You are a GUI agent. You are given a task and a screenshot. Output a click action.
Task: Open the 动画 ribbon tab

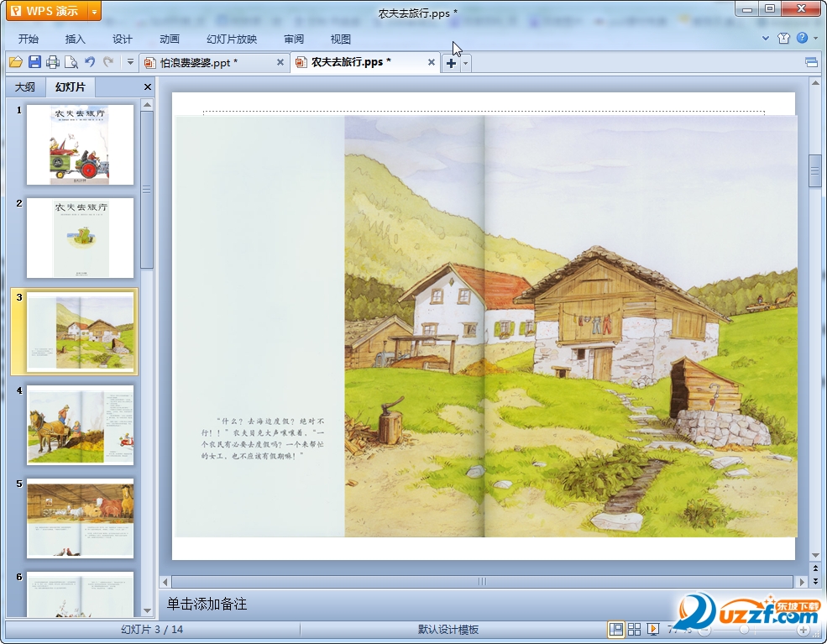[170, 39]
